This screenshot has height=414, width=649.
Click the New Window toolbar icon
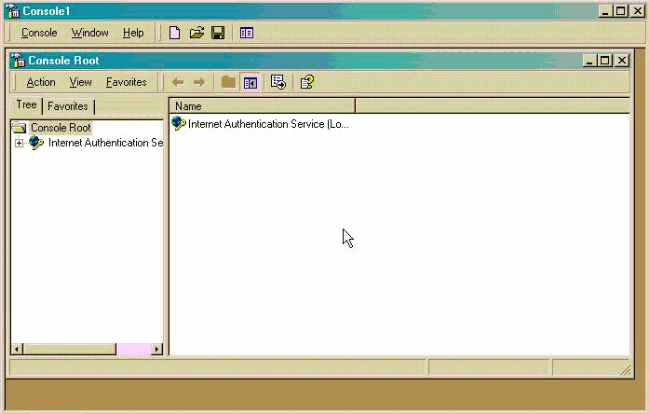246,33
